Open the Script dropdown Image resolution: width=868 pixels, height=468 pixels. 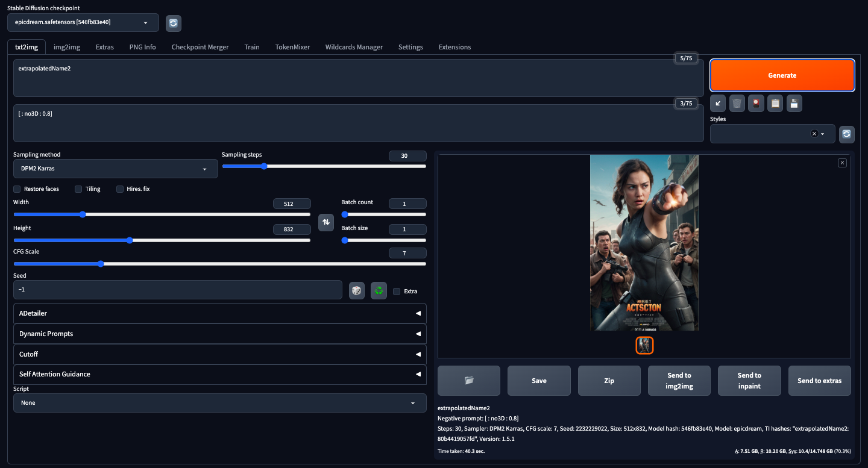tap(220, 403)
